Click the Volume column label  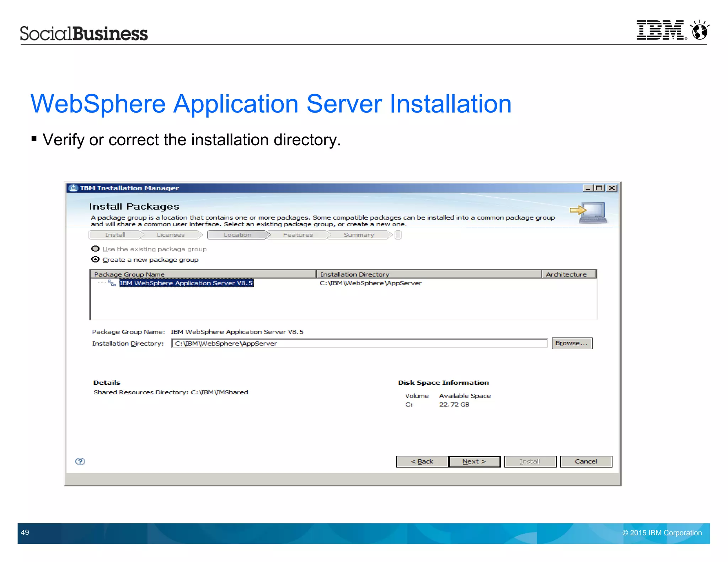tap(417, 396)
